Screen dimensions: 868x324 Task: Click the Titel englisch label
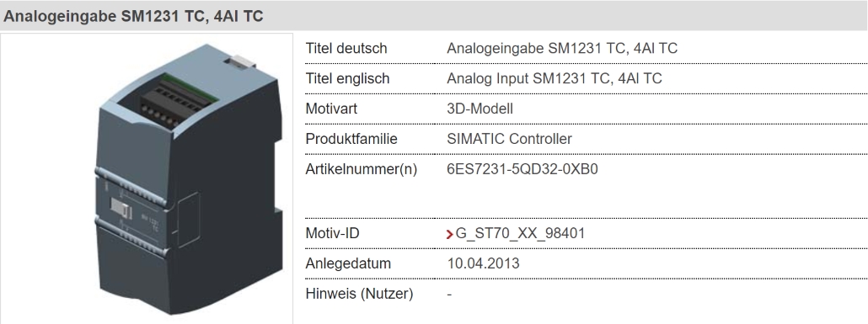pos(347,79)
